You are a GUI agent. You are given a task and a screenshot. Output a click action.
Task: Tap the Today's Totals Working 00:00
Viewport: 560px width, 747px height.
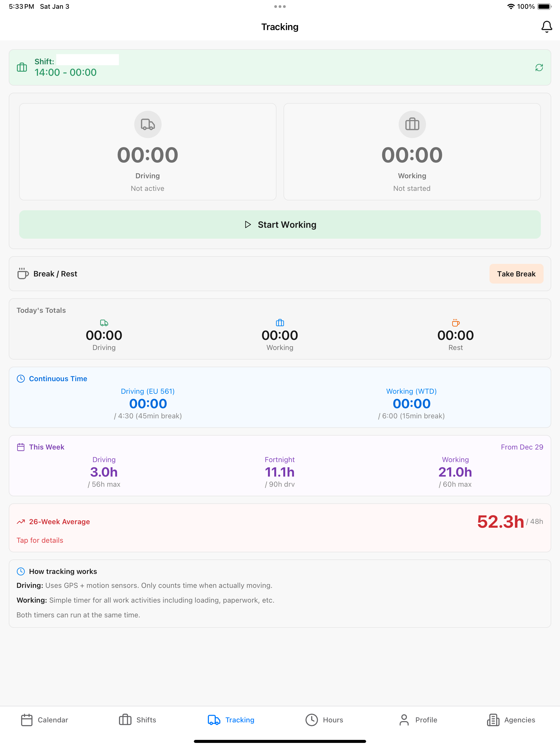(280, 335)
